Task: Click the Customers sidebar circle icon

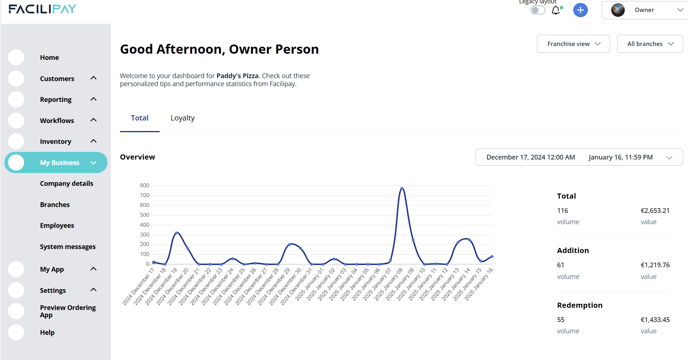Action: click(16, 79)
